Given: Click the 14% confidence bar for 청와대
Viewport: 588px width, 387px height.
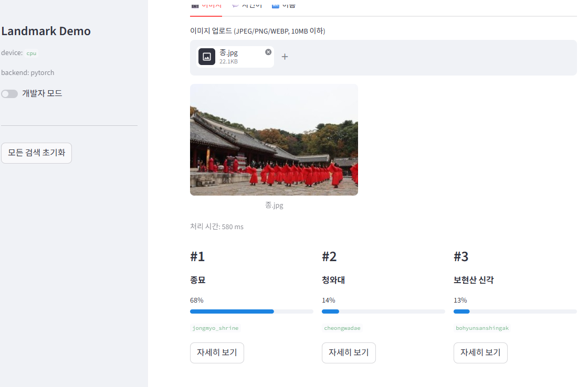Looking at the screenshot, I should pos(383,311).
